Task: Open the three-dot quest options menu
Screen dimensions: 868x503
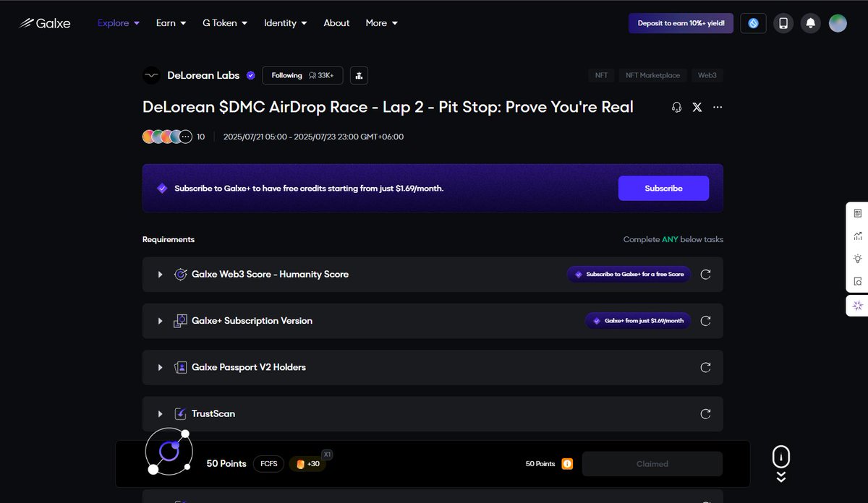Action: (718, 107)
